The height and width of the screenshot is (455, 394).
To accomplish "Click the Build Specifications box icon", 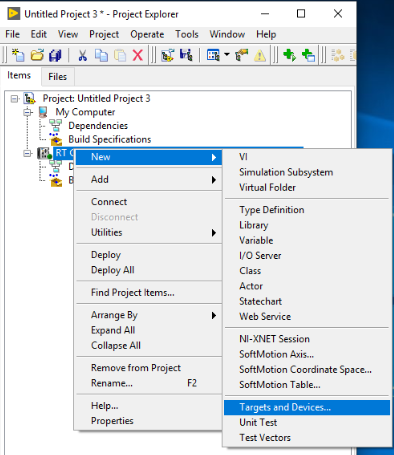I will coord(56,139).
